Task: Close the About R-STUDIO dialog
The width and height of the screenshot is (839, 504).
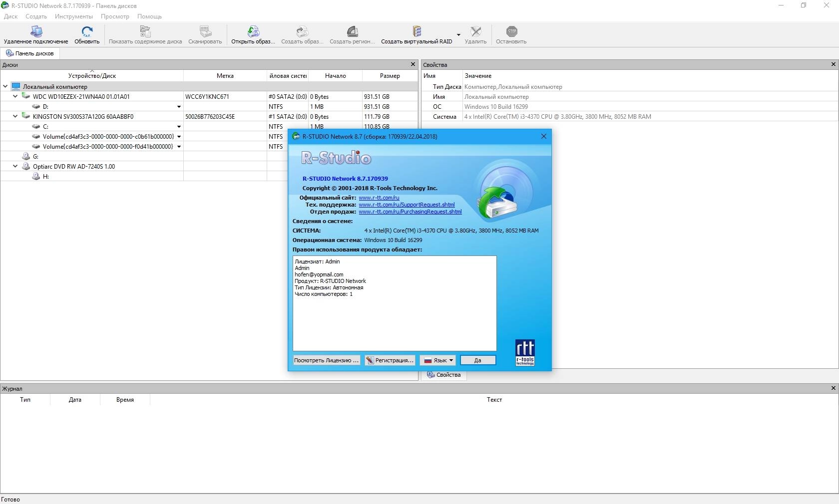Action: [x=544, y=136]
